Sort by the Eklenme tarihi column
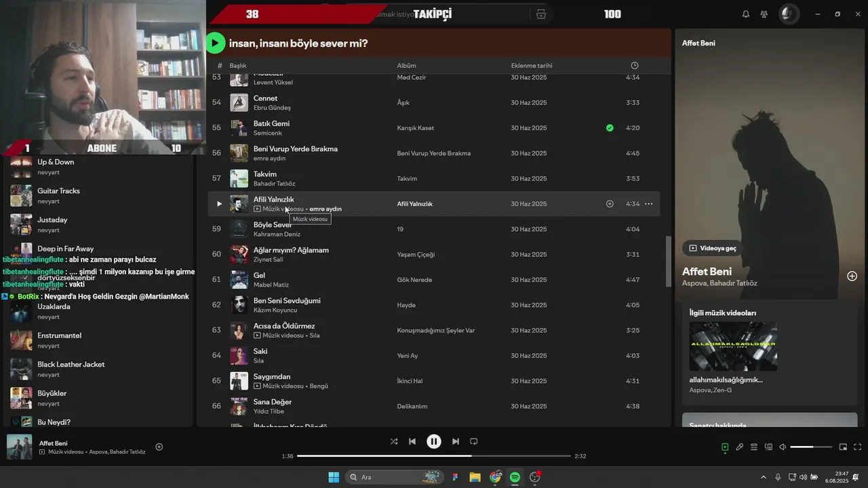Image resolution: width=868 pixels, height=488 pixels. point(532,66)
